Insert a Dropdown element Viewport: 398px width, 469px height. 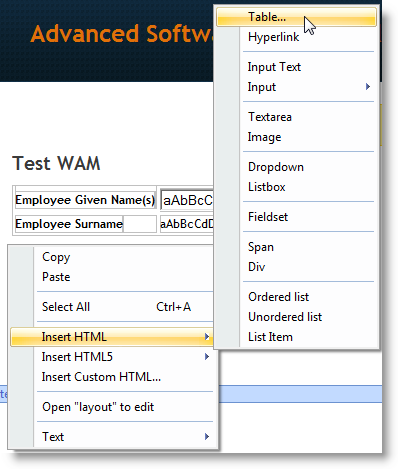[296, 167]
